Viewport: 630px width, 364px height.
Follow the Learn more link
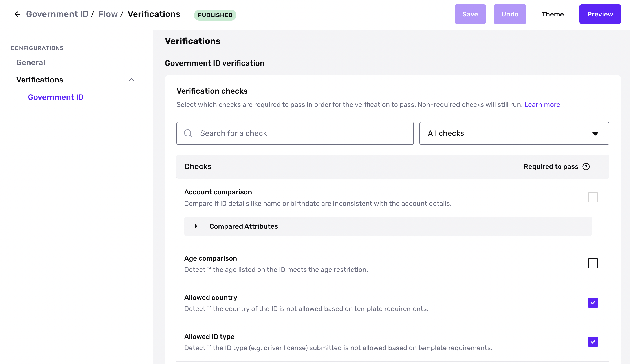click(542, 104)
